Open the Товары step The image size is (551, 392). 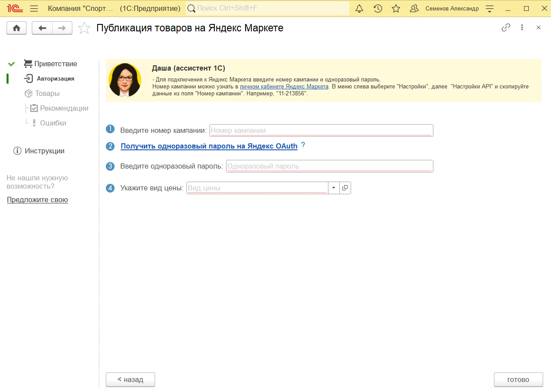42,93
